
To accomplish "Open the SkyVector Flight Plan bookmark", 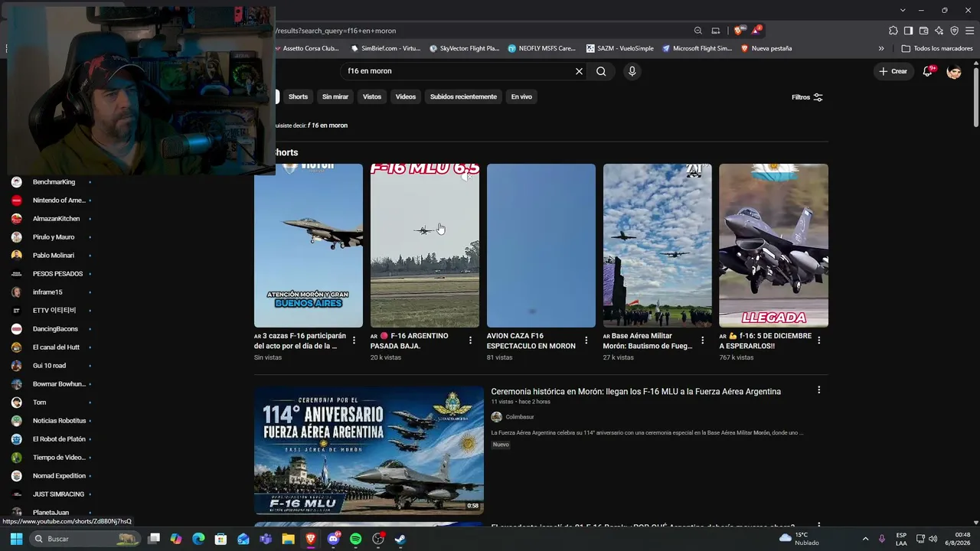I will coord(464,48).
